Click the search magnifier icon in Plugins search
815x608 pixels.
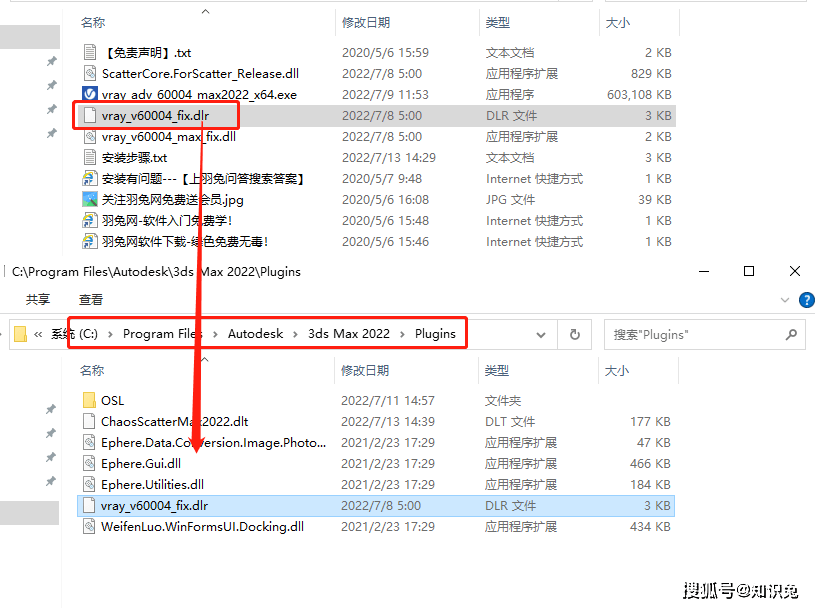(x=790, y=335)
